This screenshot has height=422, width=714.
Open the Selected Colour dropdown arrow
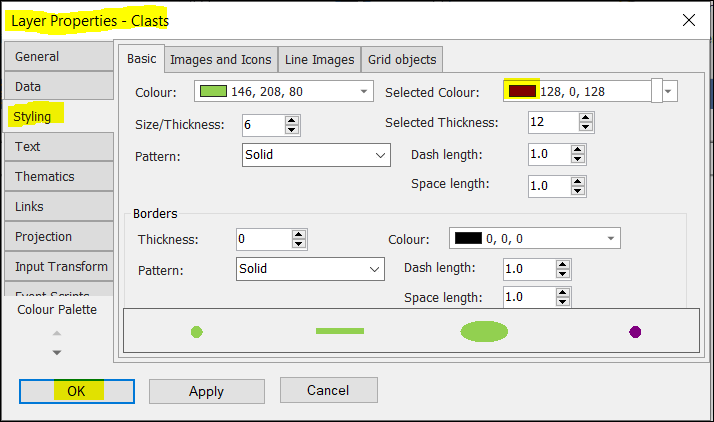pyautogui.click(x=669, y=92)
